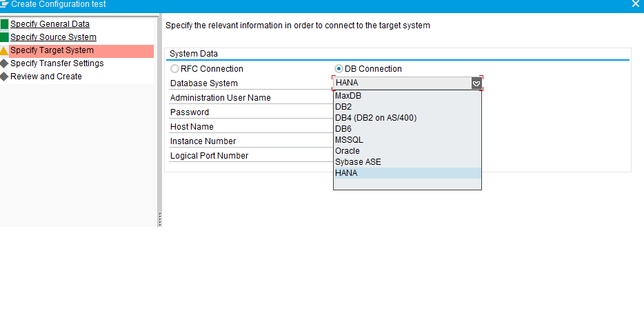Click yellow warning triangle for Target System
This screenshot has width=644, height=331.
(4, 51)
